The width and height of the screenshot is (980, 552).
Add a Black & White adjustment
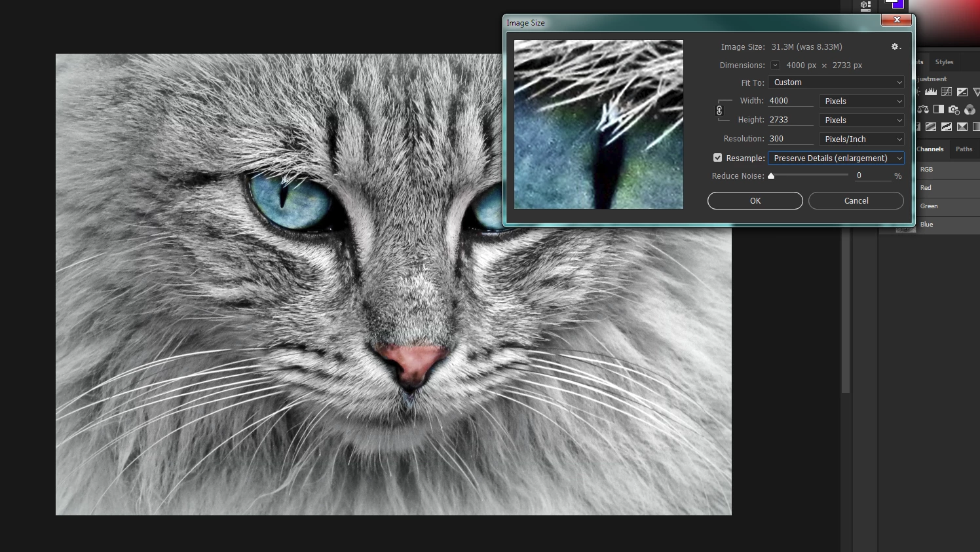click(939, 109)
